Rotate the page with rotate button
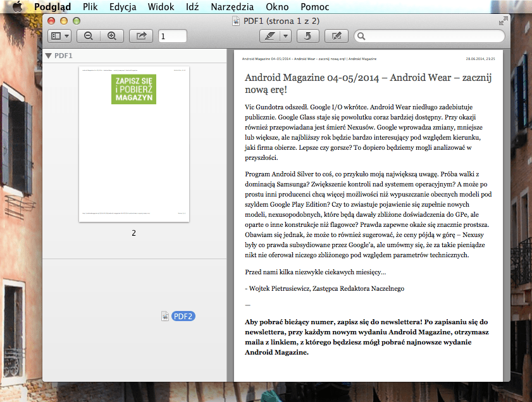Image resolution: width=532 pixels, height=402 pixels. click(307, 36)
